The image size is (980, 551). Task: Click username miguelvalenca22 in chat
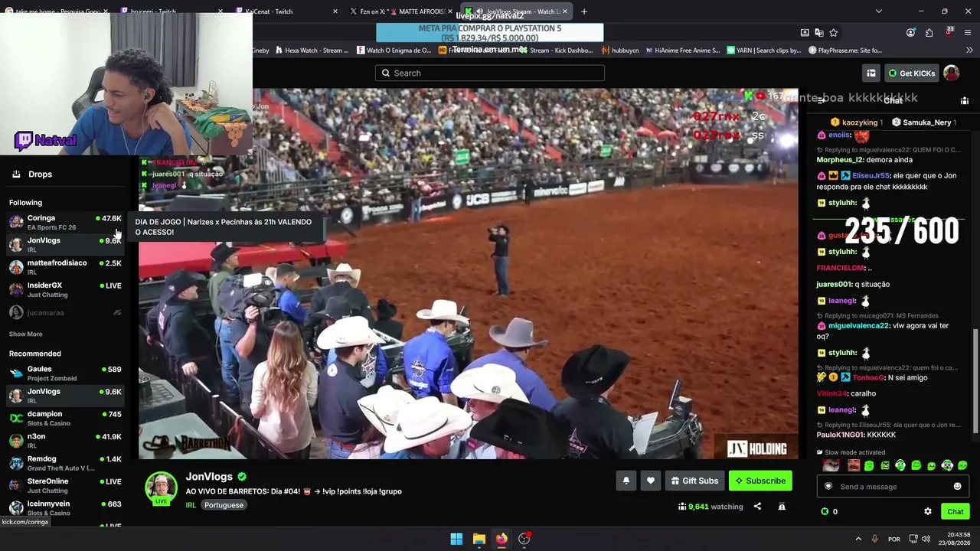pos(859,326)
